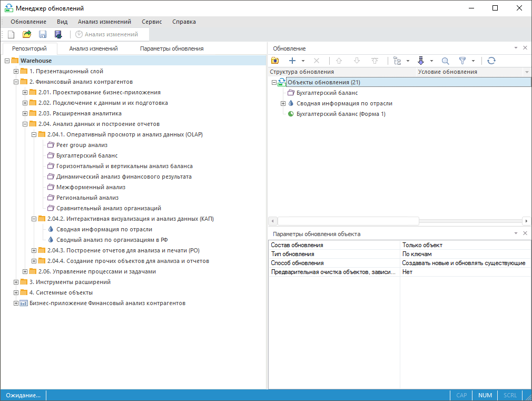Click the search magnifier in update toolbar
This screenshot has width=532, height=401.
pos(445,61)
